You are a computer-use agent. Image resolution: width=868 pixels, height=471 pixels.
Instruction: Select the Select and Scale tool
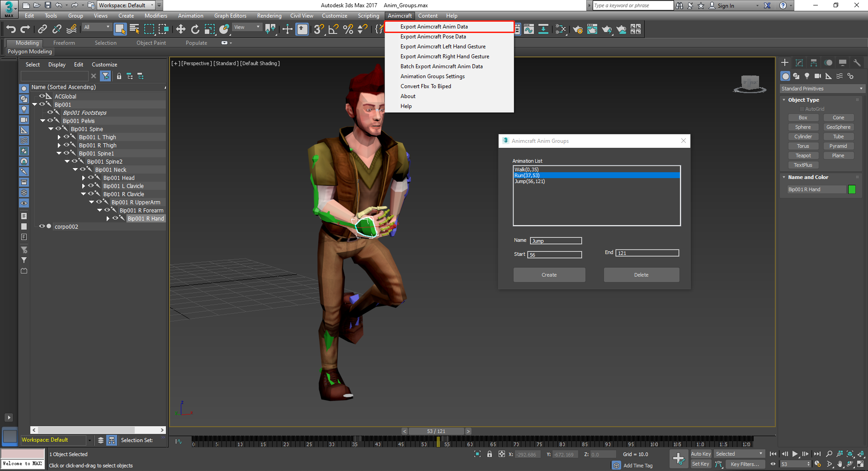pos(209,29)
